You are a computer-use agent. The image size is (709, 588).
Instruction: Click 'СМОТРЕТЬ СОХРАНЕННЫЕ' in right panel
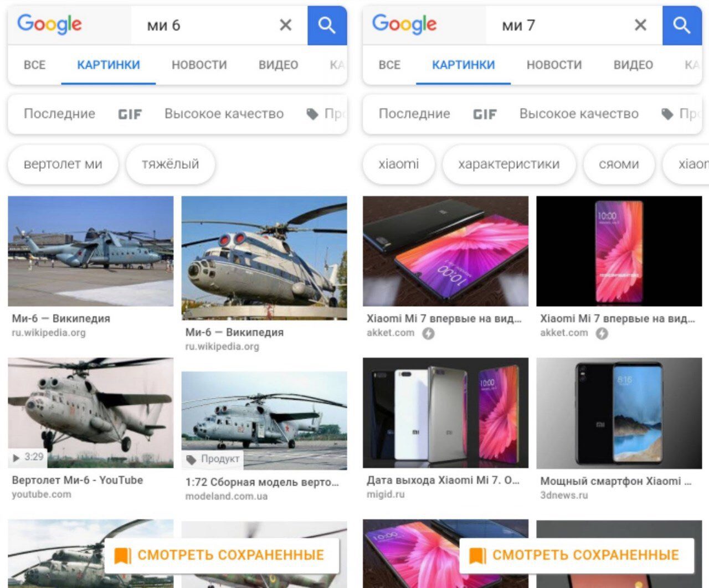(x=577, y=555)
